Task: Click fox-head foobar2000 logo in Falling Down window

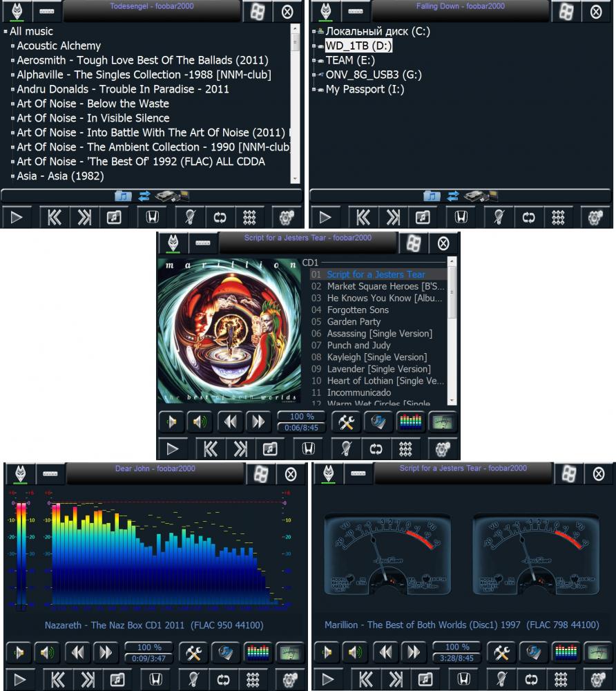Action: click(x=323, y=11)
